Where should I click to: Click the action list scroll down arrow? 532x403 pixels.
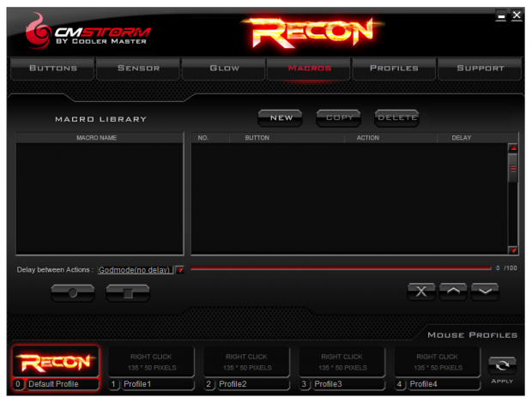pyautogui.click(x=513, y=250)
